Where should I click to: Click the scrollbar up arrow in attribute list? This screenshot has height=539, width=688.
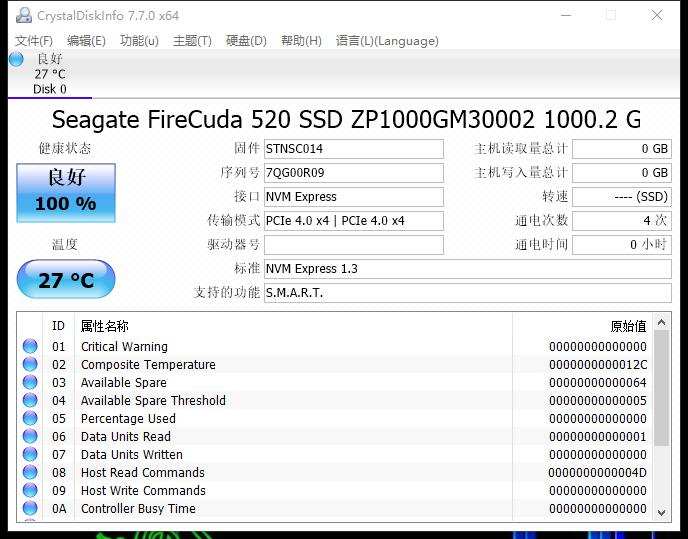[661, 323]
